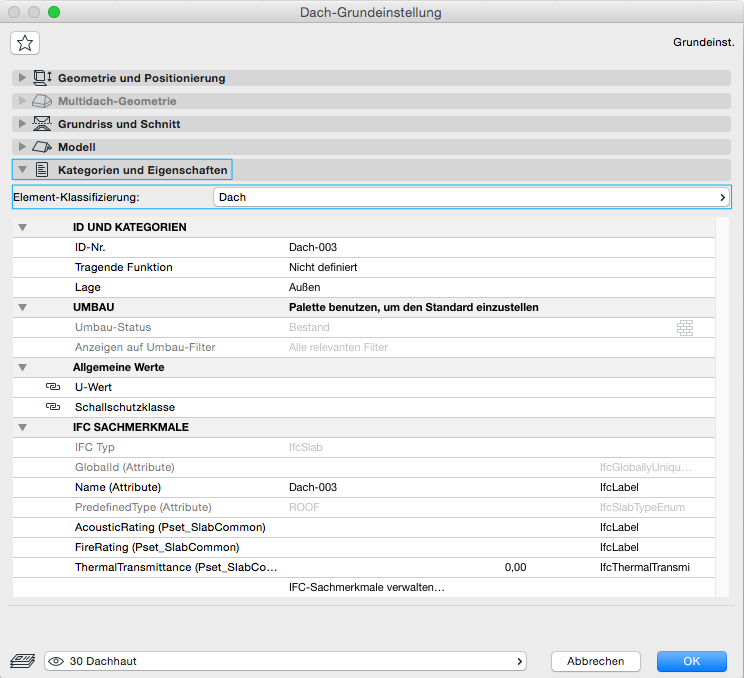Open the 30 Dachhaut layer dropdown

click(x=286, y=661)
